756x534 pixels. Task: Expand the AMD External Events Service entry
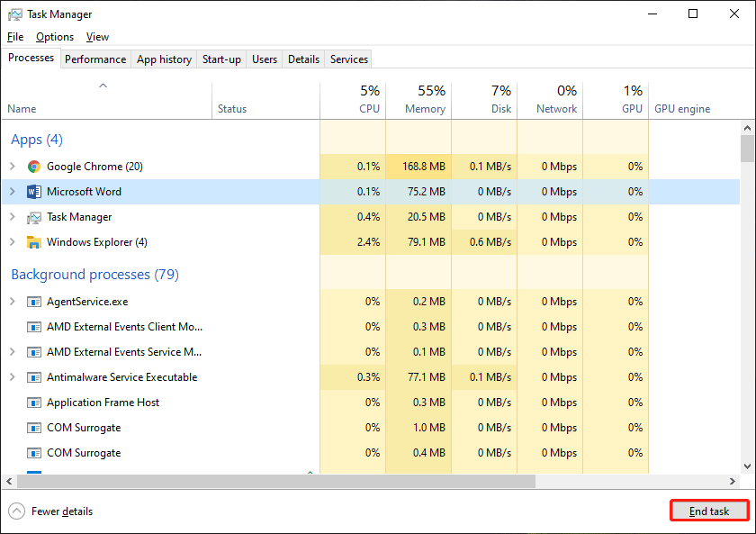pyautogui.click(x=13, y=352)
